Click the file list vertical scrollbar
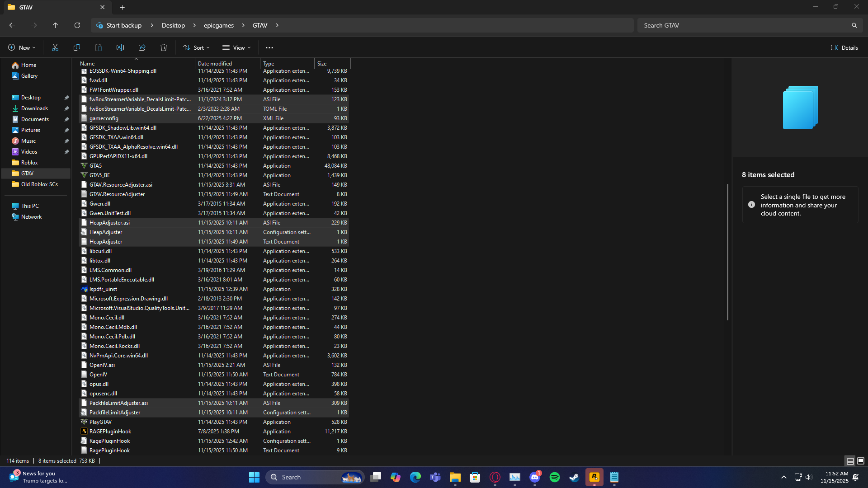The height and width of the screenshot is (488, 868). click(x=728, y=252)
